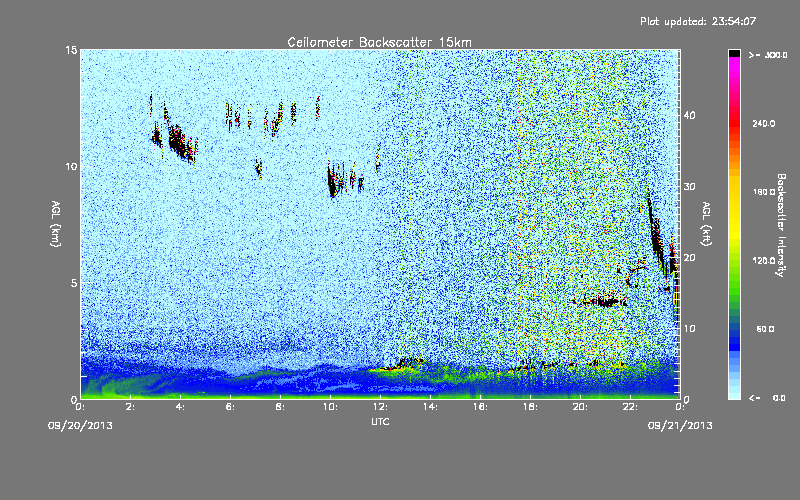800x500 pixels.
Task: Click the cloud cluster at 10 UTC near 9 km
Action: coord(334,180)
